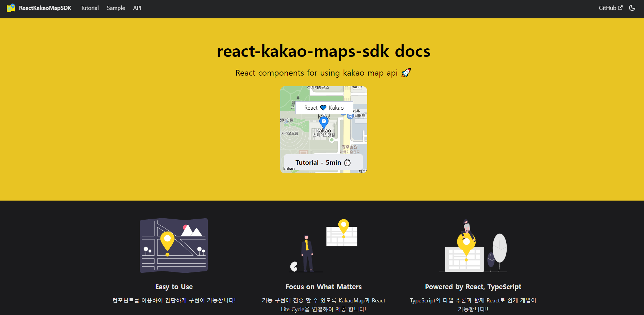The image size is (644, 315).
Task: Open the API nav item
Action: pyautogui.click(x=137, y=8)
